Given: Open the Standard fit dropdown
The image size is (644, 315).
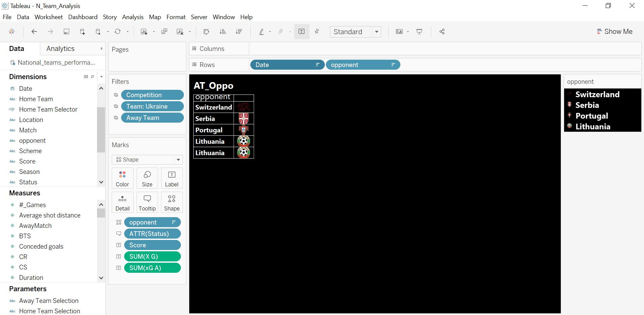Looking at the screenshot, I should pyautogui.click(x=377, y=31).
